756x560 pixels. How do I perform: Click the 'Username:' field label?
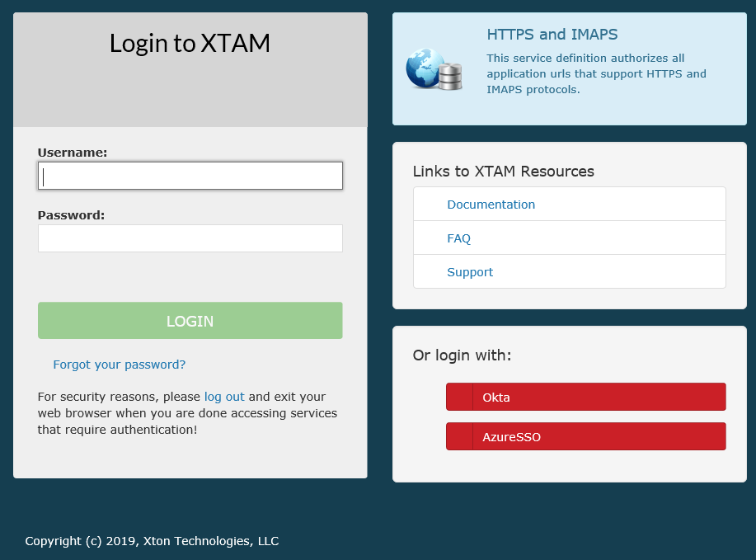[x=73, y=153]
